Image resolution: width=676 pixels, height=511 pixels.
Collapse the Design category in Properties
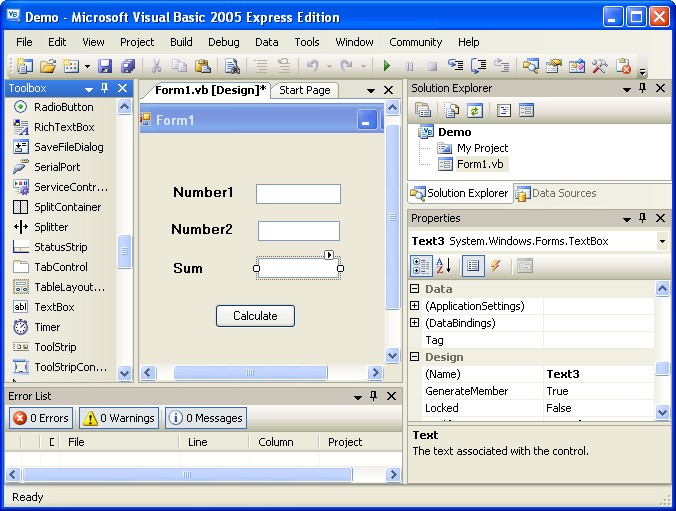tap(414, 357)
